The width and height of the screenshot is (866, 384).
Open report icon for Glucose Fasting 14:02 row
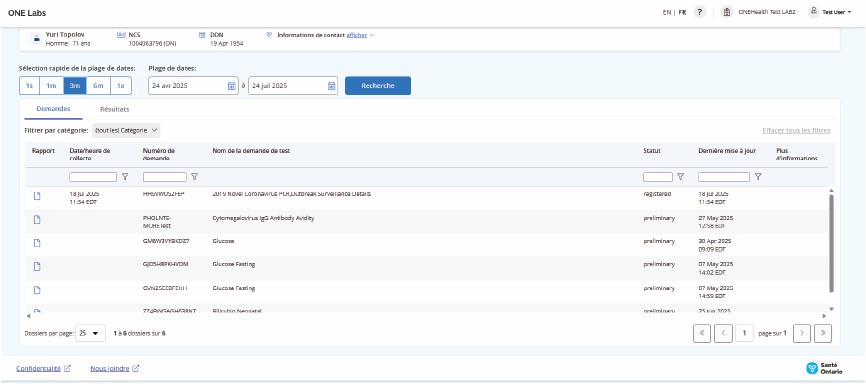pos(37,266)
